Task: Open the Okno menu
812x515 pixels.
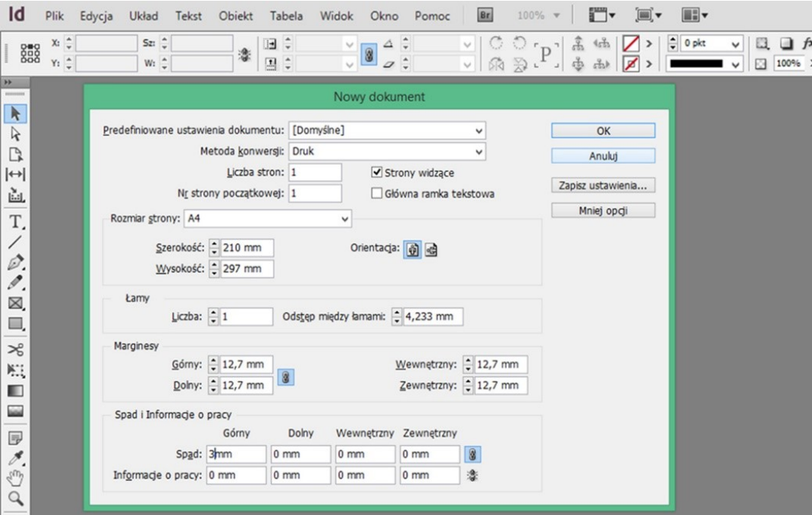Action: tap(384, 16)
